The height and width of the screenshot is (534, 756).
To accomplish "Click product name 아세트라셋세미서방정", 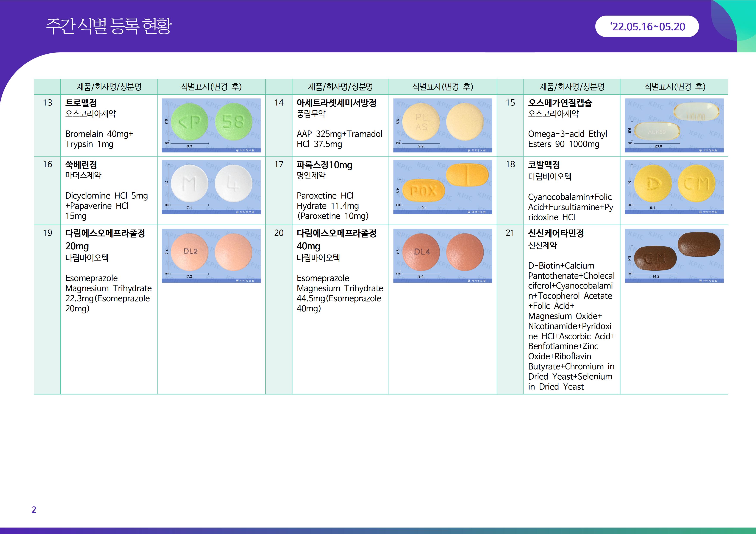I will [336, 103].
